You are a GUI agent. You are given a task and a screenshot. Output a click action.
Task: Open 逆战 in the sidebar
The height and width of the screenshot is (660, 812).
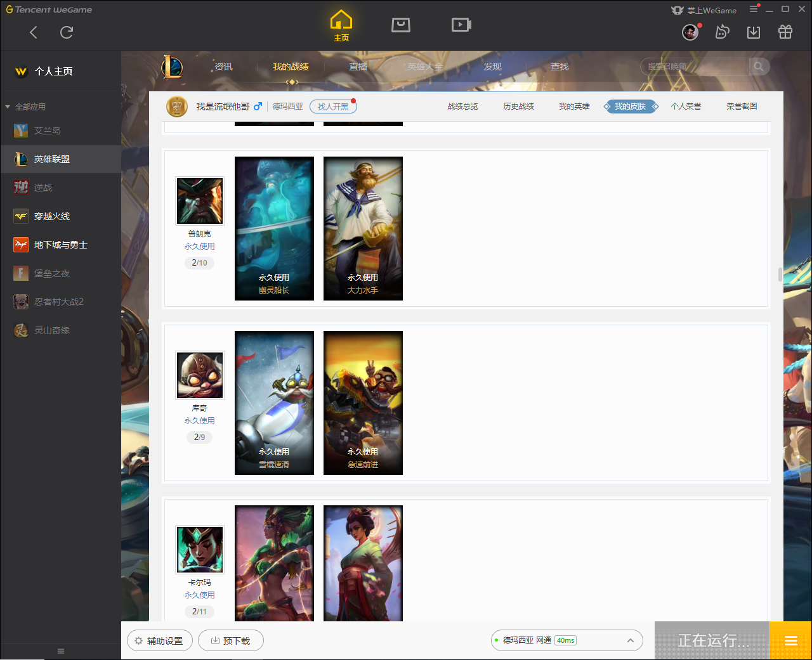tap(60, 188)
